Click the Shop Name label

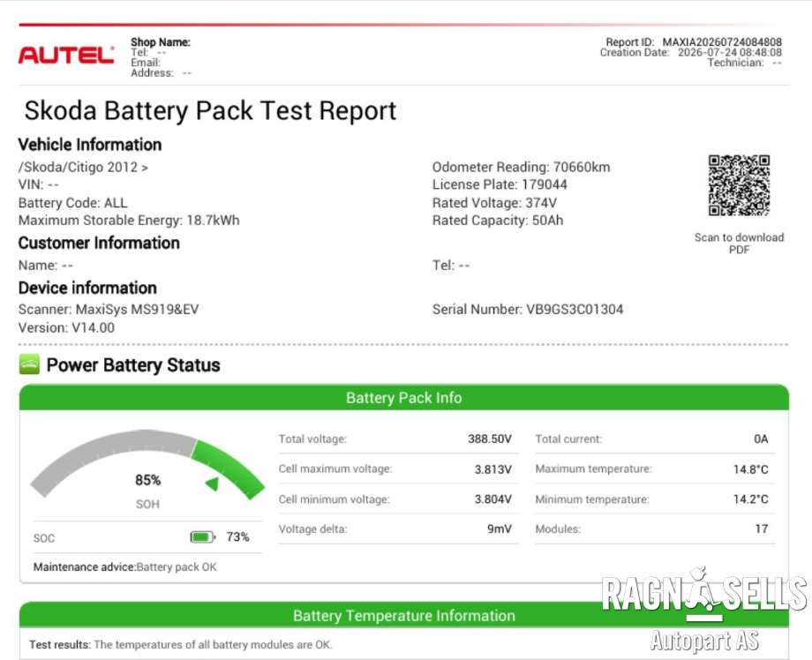point(161,42)
